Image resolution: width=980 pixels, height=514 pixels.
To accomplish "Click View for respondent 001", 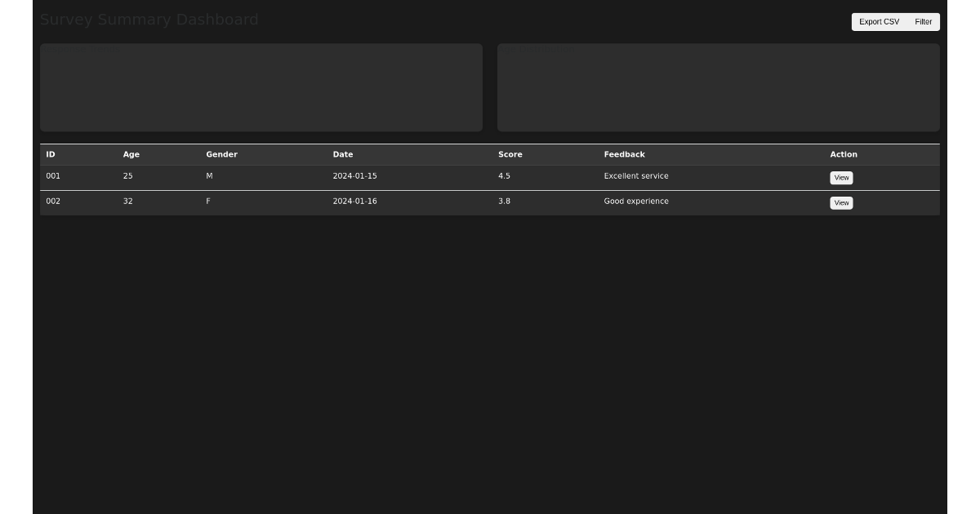I will (x=841, y=177).
